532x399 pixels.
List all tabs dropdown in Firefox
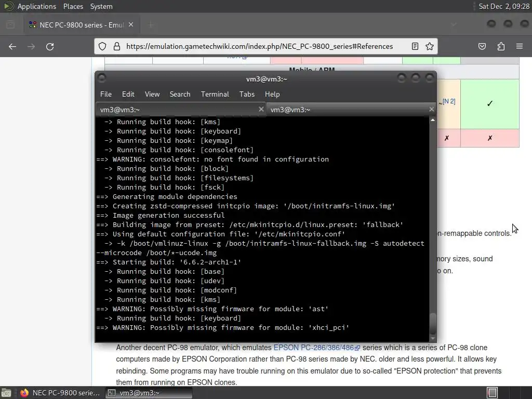pyautogui.click(x=454, y=25)
